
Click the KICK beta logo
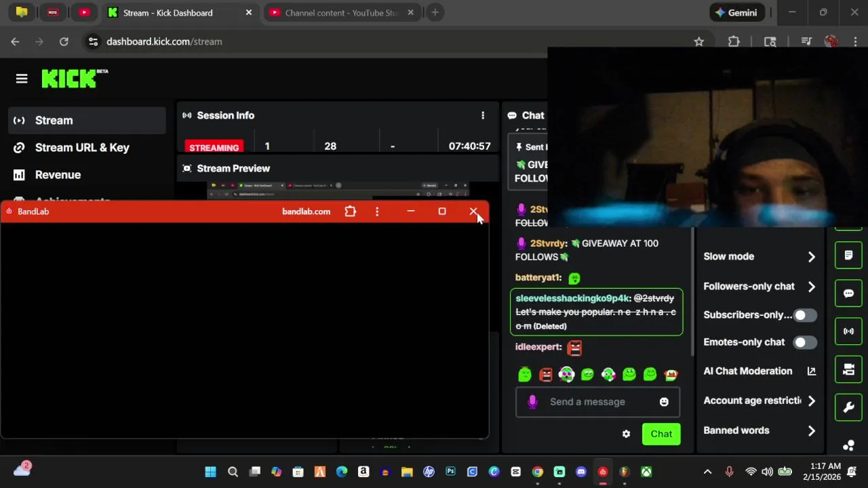coord(75,79)
